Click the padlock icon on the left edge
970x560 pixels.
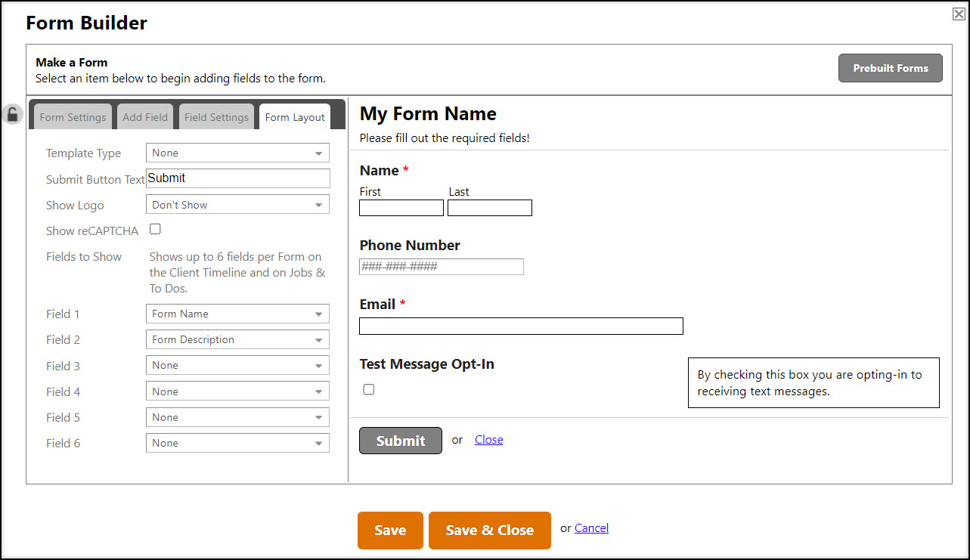13,113
